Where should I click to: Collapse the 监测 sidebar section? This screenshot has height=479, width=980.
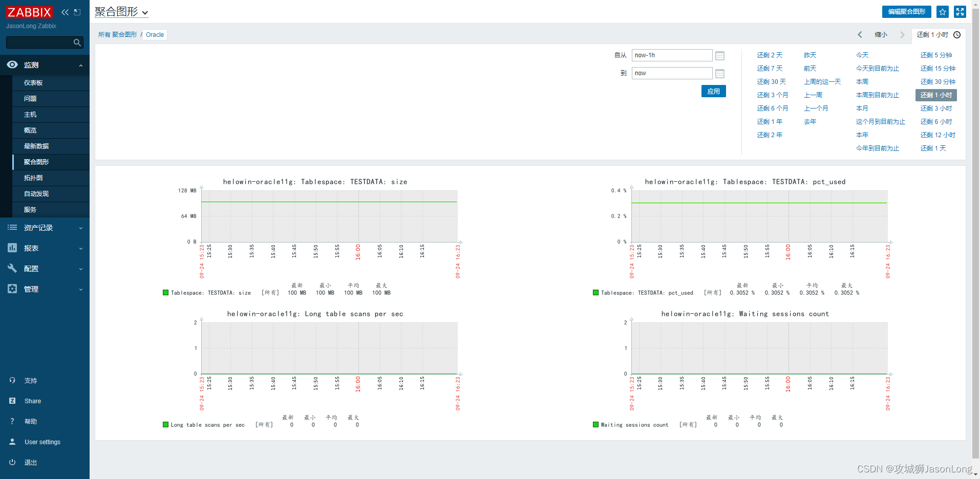tap(80, 65)
